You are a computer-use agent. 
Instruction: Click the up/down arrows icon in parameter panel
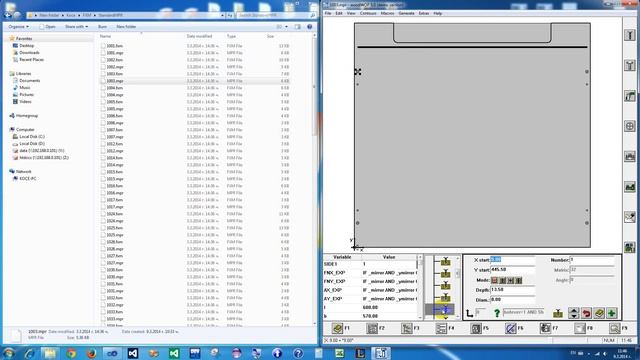click(573, 313)
